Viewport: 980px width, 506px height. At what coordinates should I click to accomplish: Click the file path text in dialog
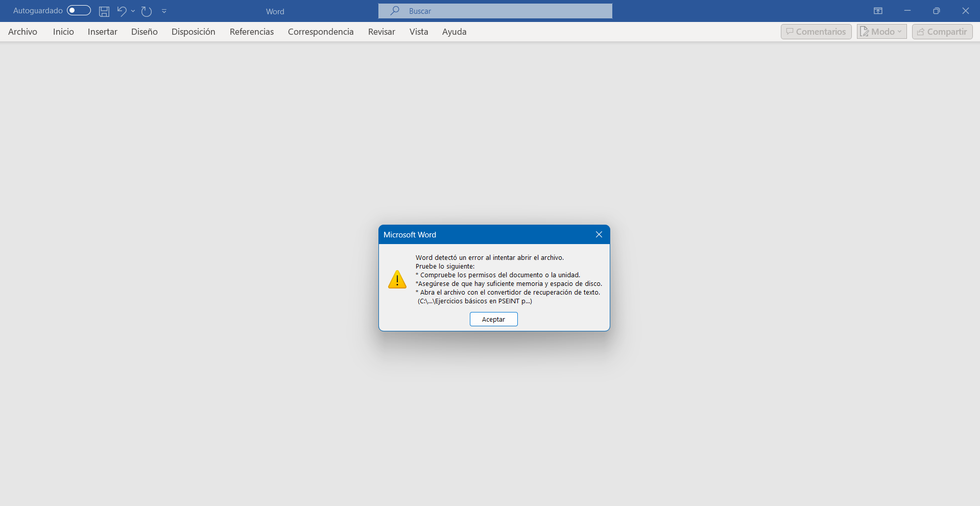point(475,301)
